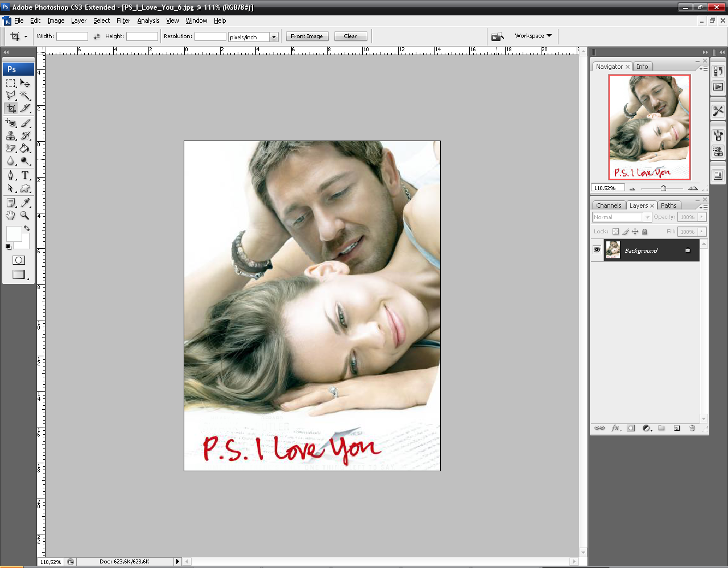Select the Eraser tool
This screenshot has width=728, height=568.
coord(11,148)
